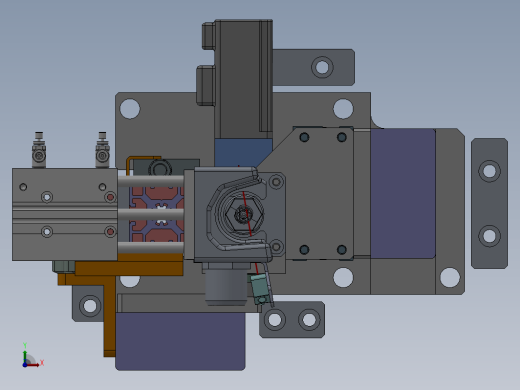Click base plate far-right bottom hole

(x=450, y=277)
